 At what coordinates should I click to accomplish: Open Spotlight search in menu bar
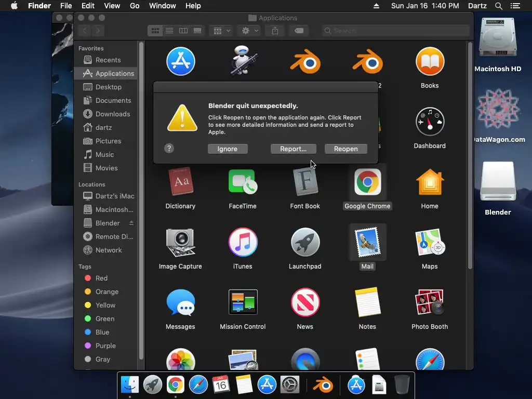pyautogui.click(x=498, y=6)
